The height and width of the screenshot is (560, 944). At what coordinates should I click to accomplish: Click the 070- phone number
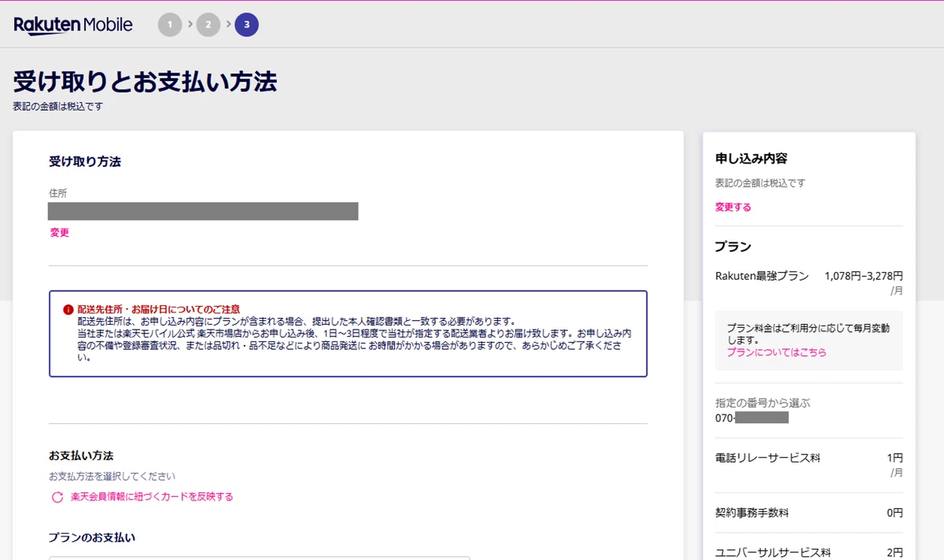click(x=751, y=418)
